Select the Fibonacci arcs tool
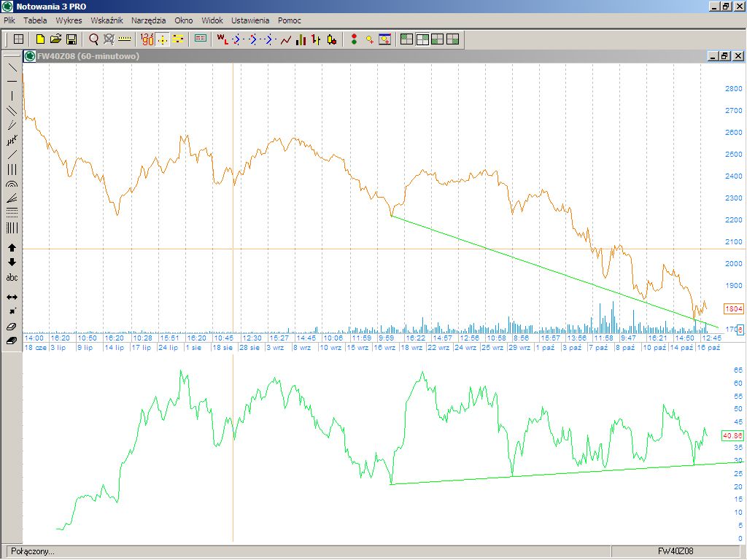This screenshot has width=747, height=560. pyautogui.click(x=12, y=184)
